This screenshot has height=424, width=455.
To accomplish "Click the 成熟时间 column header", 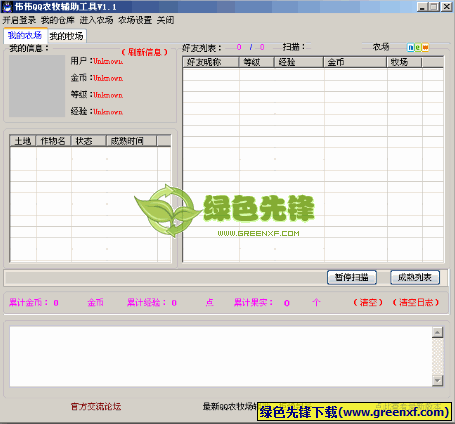I will click(131, 141).
